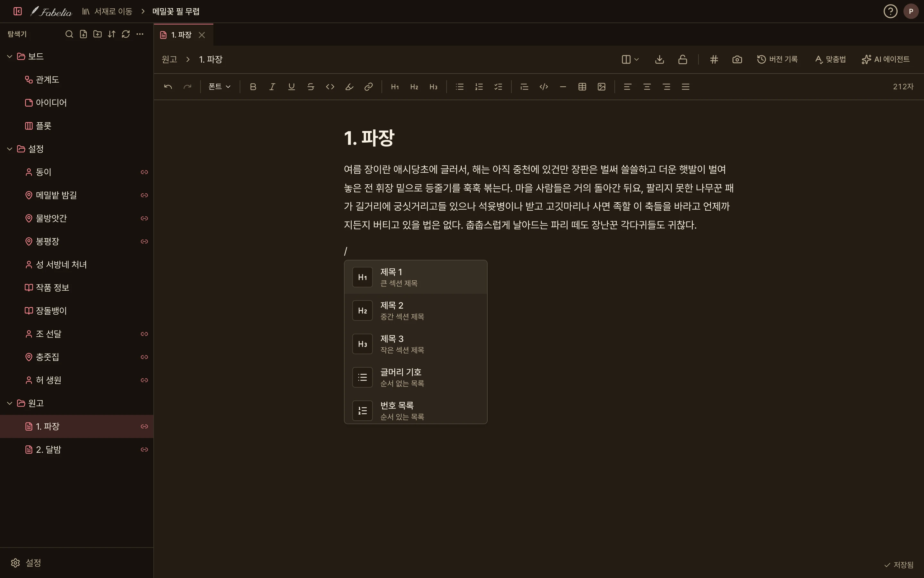Image resolution: width=924 pixels, height=578 pixels.
Task: Click the undo arrow
Action: pos(168,87)
